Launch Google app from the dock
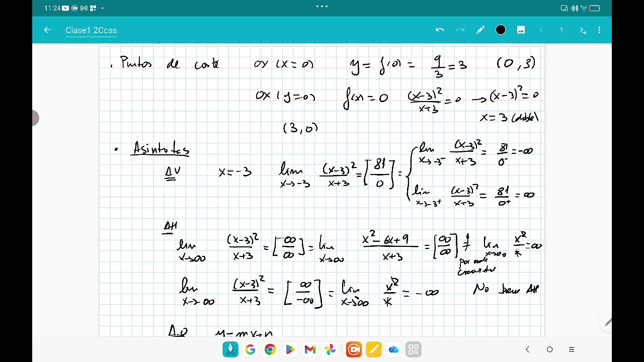 pos(250,349)
